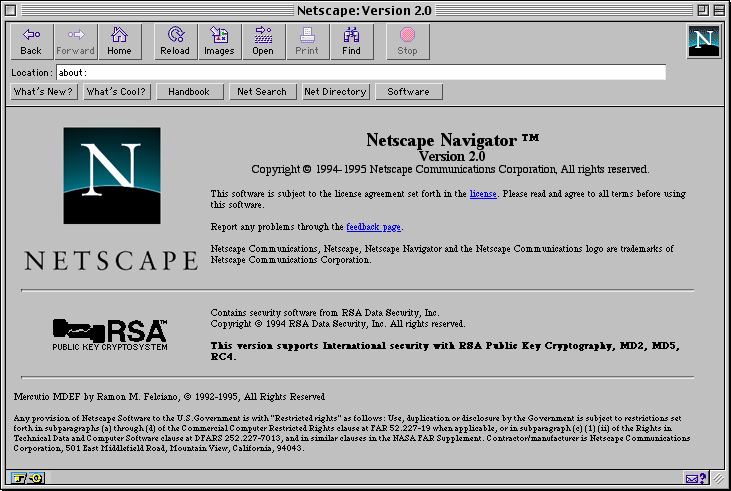
Task: Follow the feedback page hyperlink
Action: click(x=373, y=227)
